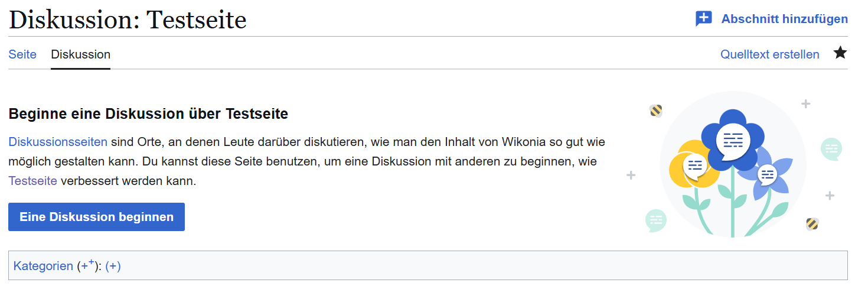Click the bee icon at the illustration's top left
The width and height of the screenshot is (868, 302).
coord(656,111)
